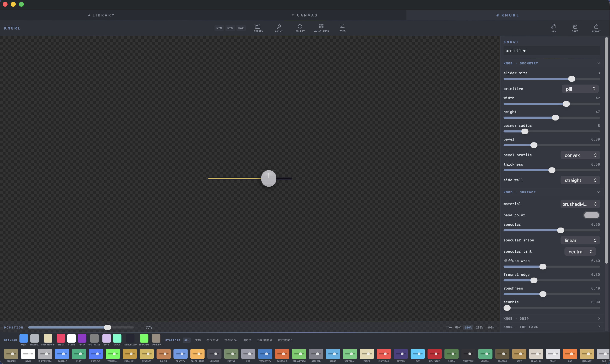Change the bevel profile from convex

coord(580,155)
